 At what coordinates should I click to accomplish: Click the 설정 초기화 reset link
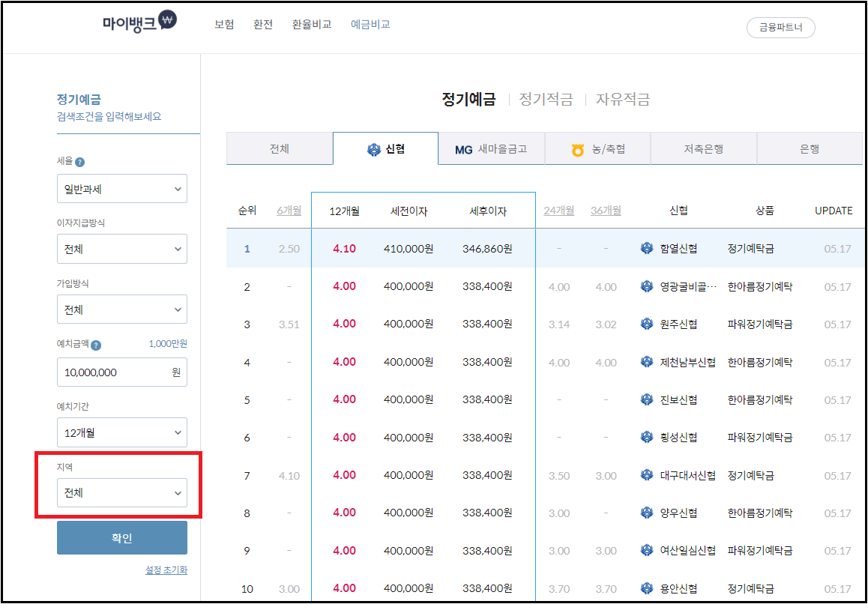165,570
